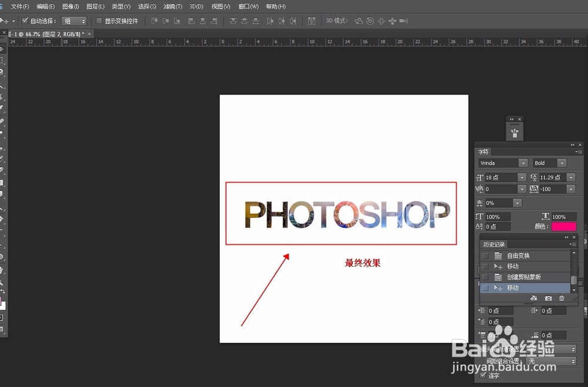
Task: Click the align left edges icon
Action: tap(191, 21)
